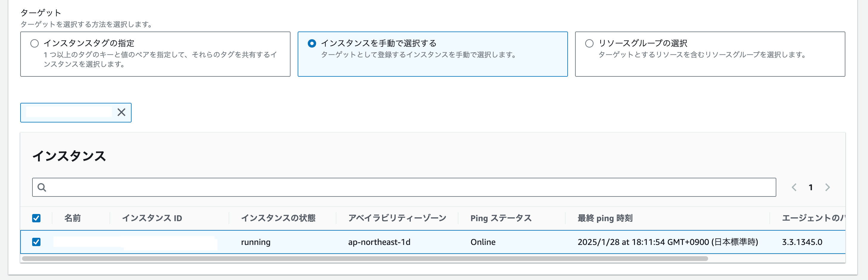Click the ap-northeast-1d instance row

tap(379, 242)
